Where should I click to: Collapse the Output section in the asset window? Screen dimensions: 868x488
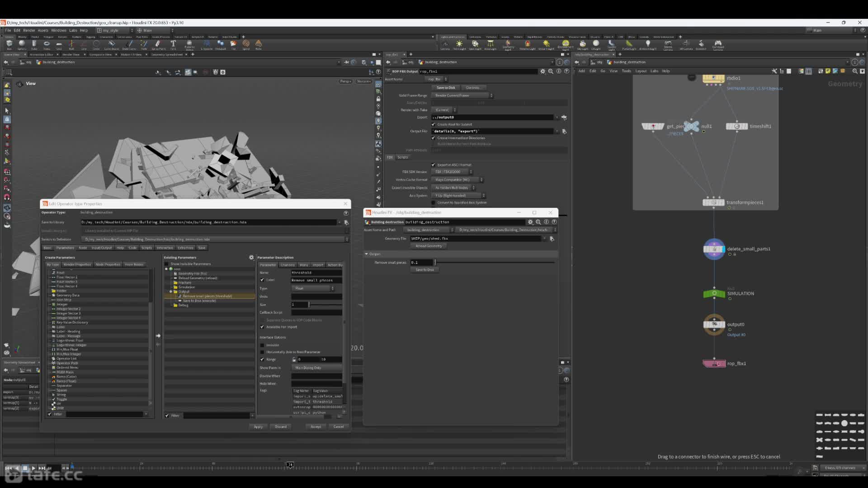tap(367, 254)
